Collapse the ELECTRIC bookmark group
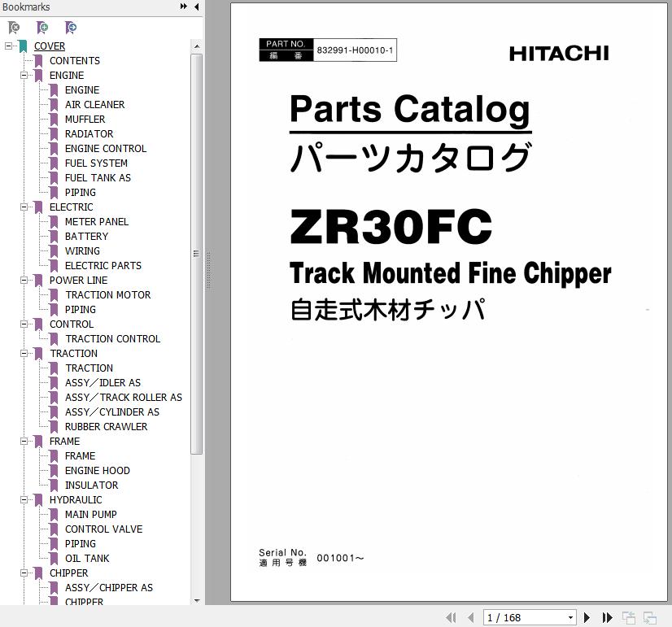Viewport: 672px width, 627px height. pyautogui.click(x=24, y=207)
